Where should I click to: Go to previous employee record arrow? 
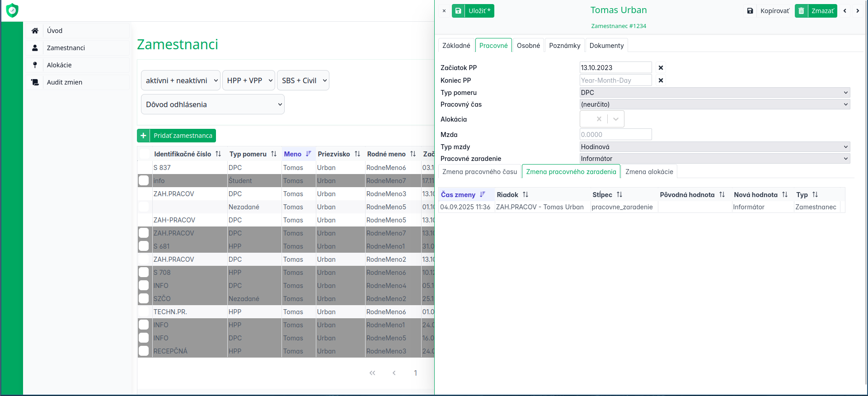(845, 11)
